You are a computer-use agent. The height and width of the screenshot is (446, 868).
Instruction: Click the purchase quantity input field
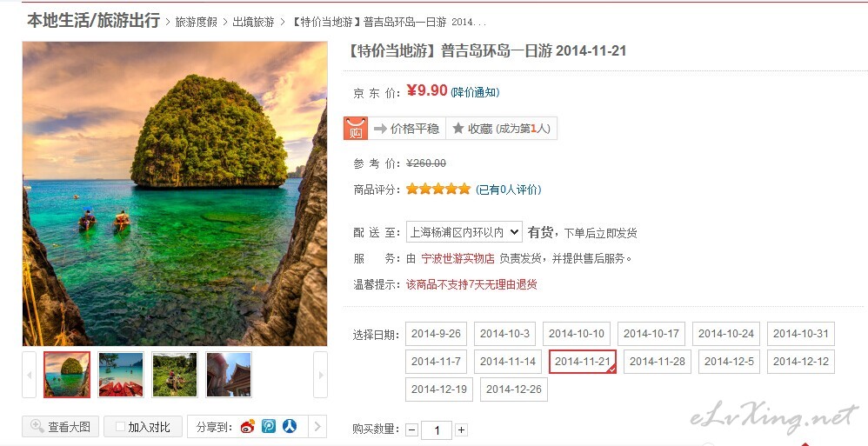click(x=437, y=430)
